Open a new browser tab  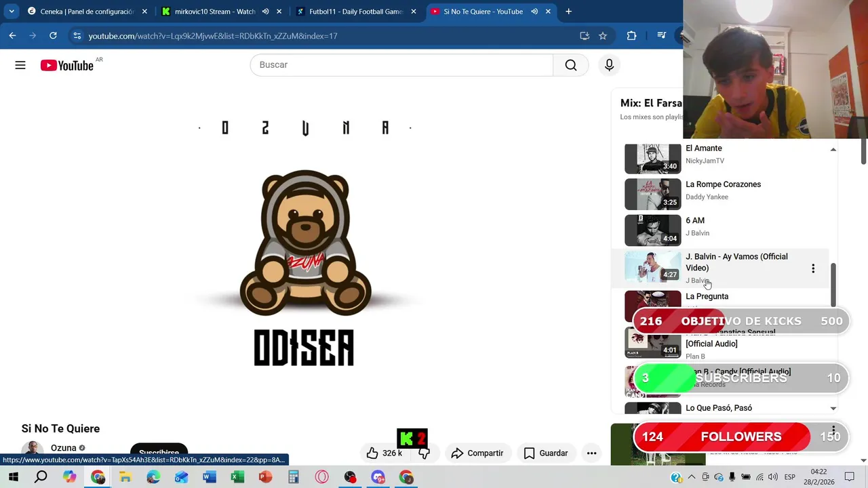coord(568,12)
